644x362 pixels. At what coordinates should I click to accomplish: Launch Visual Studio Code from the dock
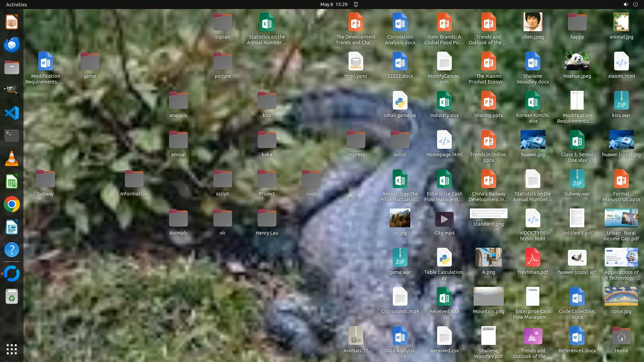(x=12, y=113)
